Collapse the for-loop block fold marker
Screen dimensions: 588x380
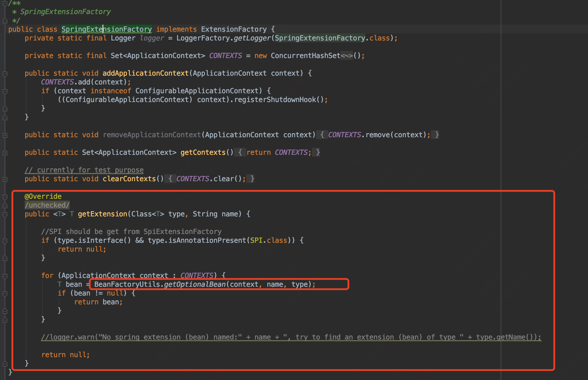(5, 276)
